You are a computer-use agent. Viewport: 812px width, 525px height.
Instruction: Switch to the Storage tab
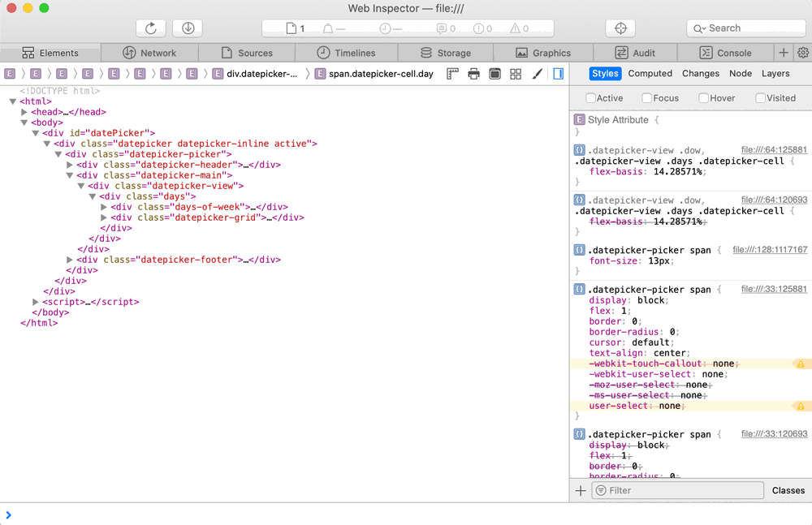(445, 53)
